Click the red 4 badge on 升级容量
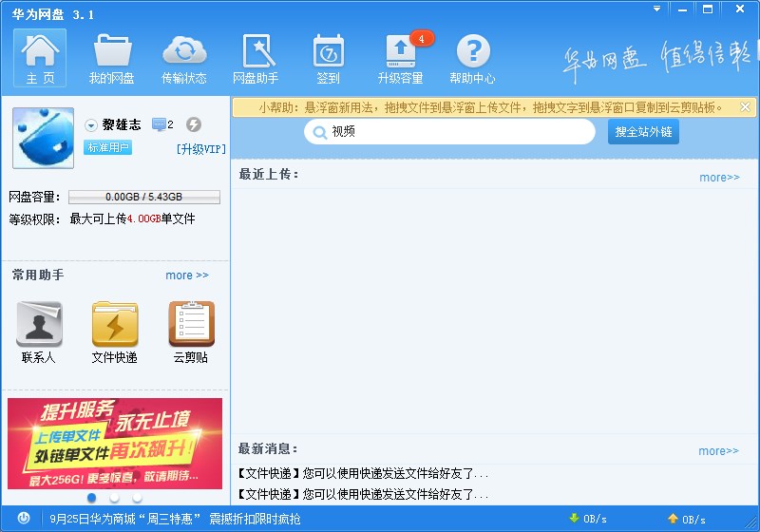This screenshot has width=760, height=532. (x=421, y=39)
